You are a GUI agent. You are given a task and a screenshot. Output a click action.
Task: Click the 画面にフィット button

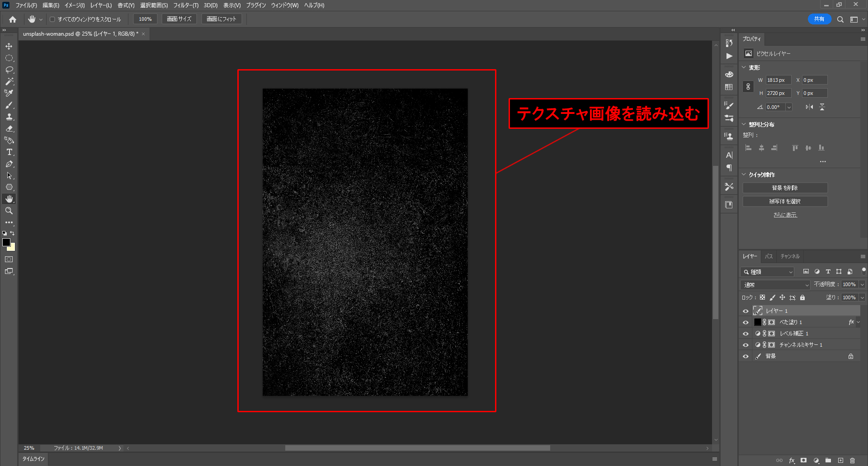pyautogui.click(x=222, y=19)
